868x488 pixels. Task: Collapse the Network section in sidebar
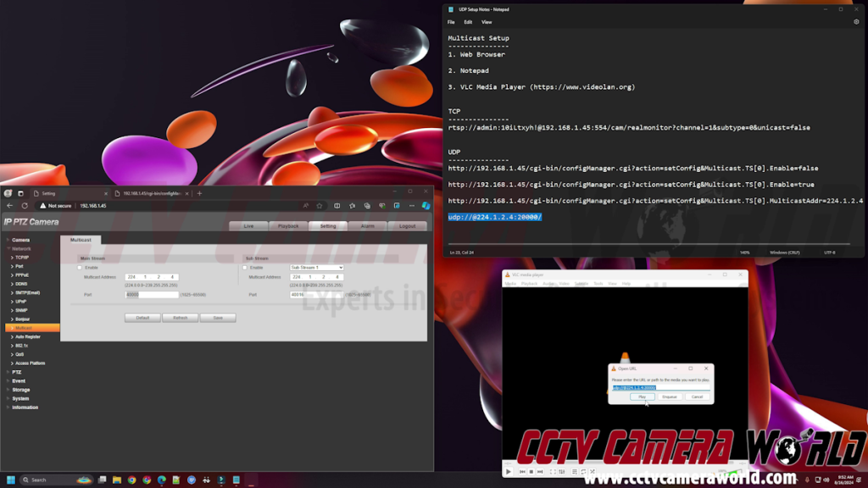[x=21, y=249]
